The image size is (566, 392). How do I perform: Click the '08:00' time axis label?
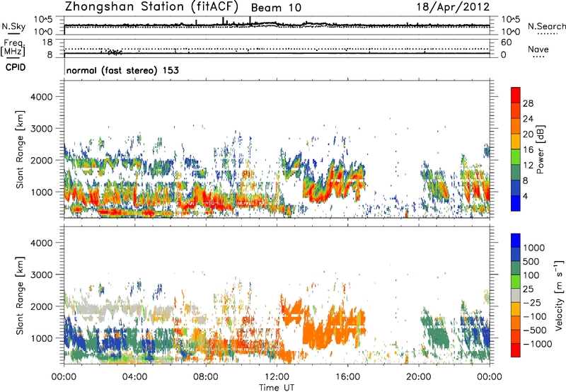[206, 377]
